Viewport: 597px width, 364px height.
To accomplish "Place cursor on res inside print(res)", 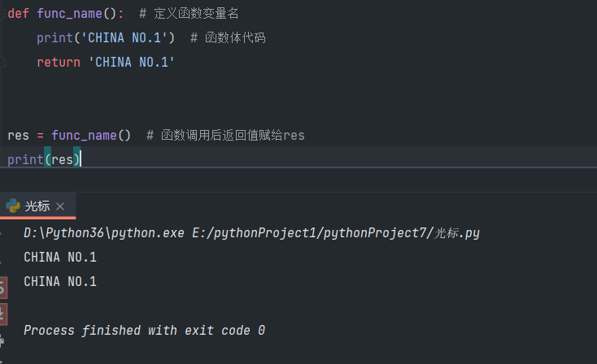I will 62,159.
